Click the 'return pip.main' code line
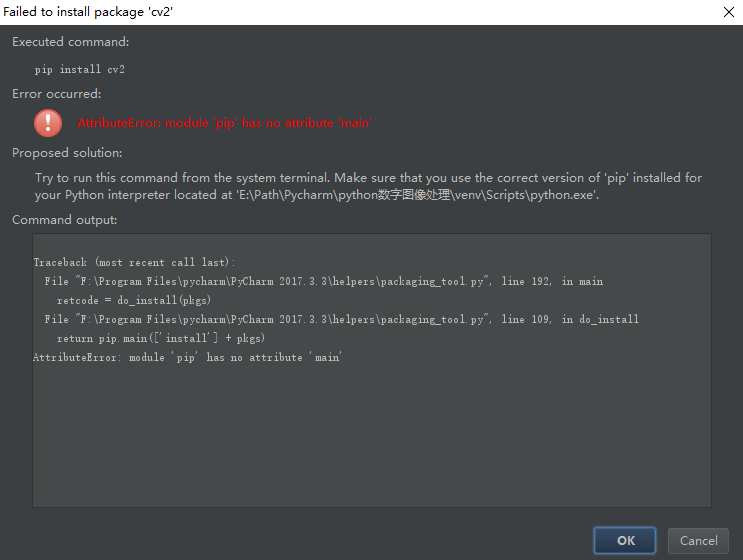Viewport: 743px width, 560px height. pos(161,338)
